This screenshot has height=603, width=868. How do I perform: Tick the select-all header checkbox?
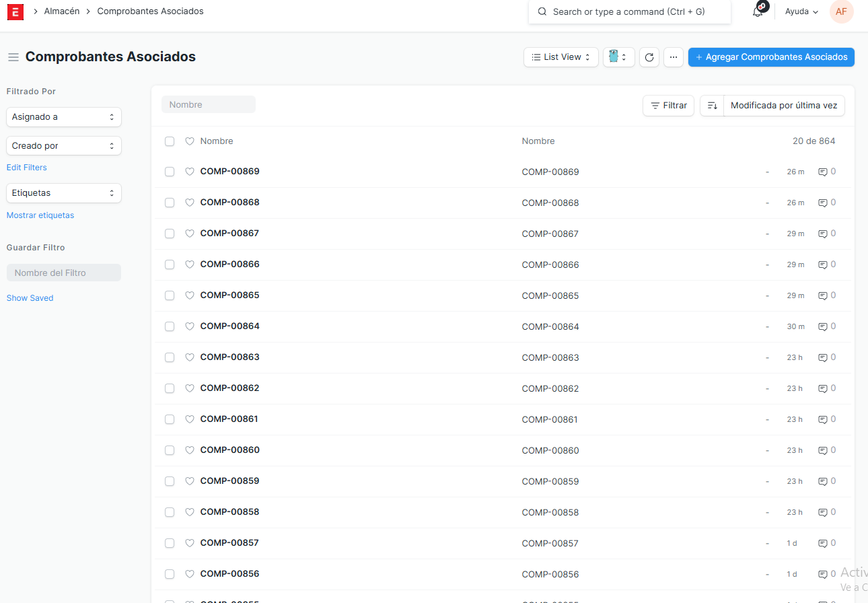170,141
